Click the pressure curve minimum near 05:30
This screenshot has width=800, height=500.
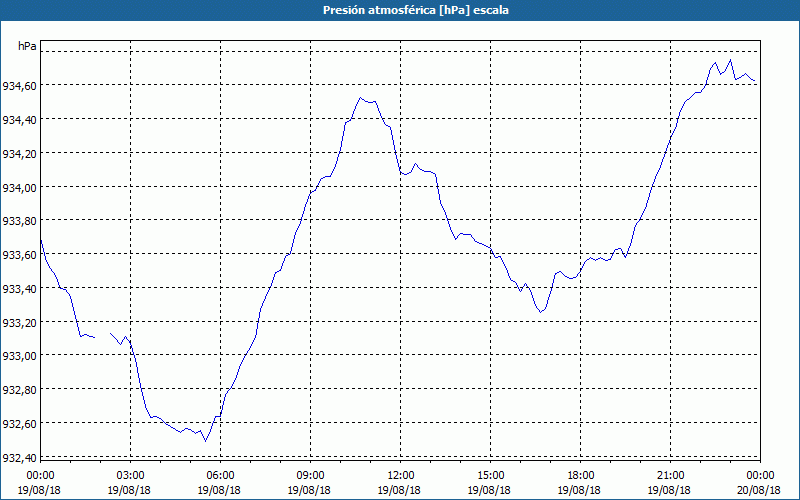205,441
